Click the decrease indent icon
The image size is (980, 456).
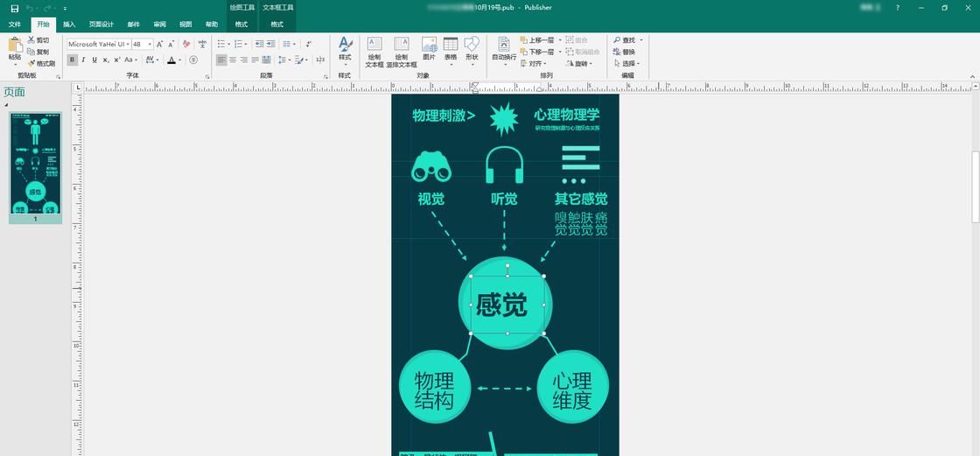(x=259, y=44)
